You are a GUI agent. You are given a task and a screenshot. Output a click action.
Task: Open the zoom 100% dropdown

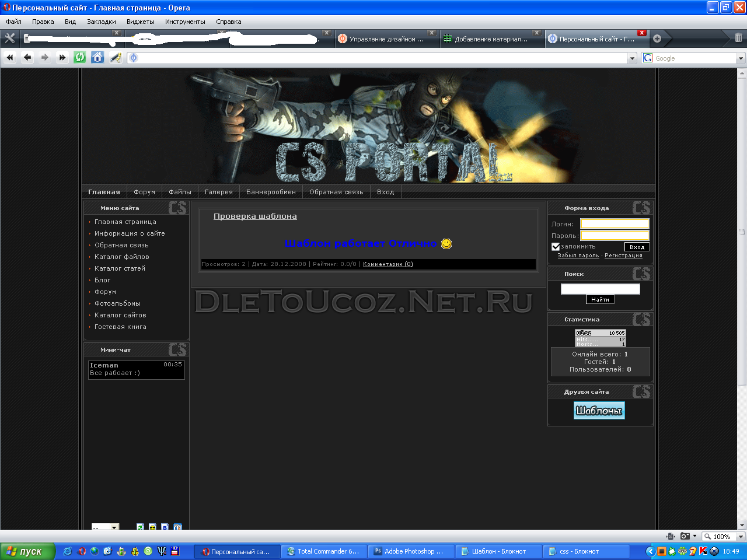(741, 537)
